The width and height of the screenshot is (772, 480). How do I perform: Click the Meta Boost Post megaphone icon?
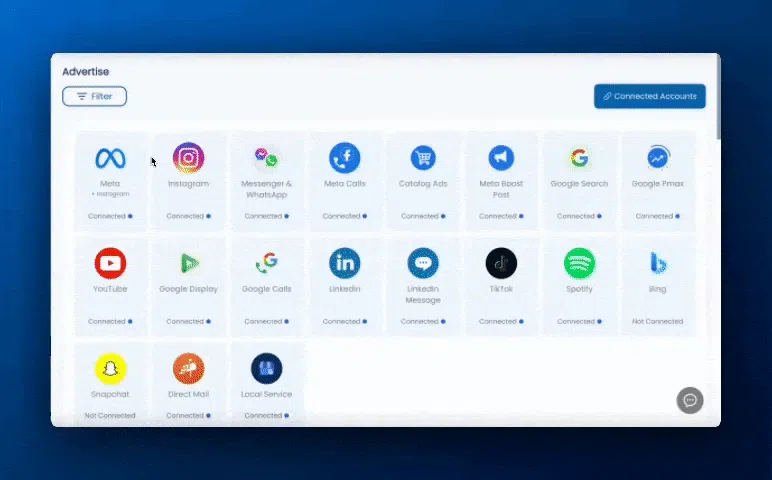pyautogui.click(x=501, y=158)
